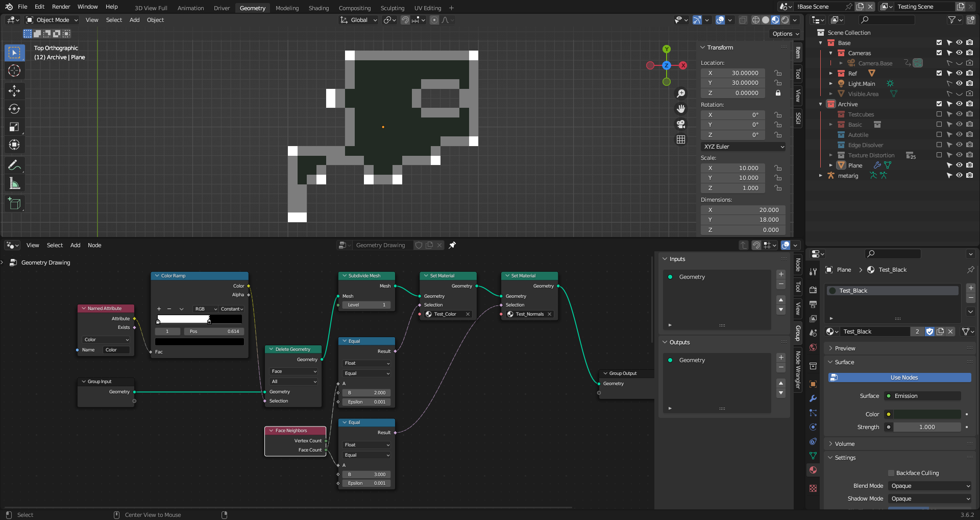The width and height of the screenshot is (980, 520).
Task: Toggle Base collection exclude checkbox
Action: point(939,43)
